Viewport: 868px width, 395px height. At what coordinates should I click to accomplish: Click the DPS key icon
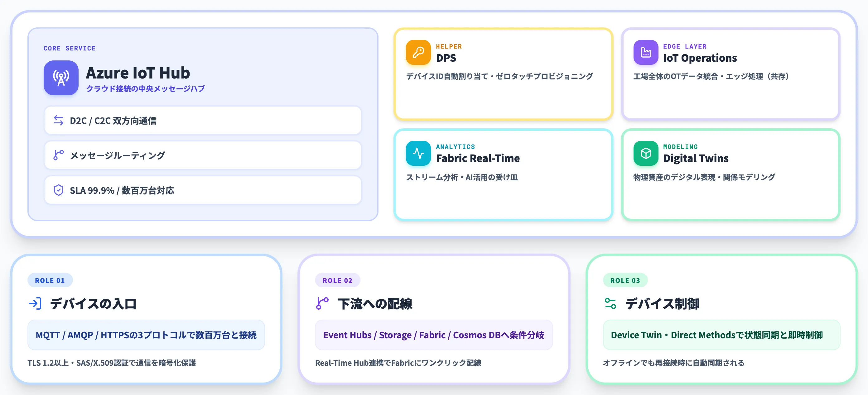click(x=418, y=52)
